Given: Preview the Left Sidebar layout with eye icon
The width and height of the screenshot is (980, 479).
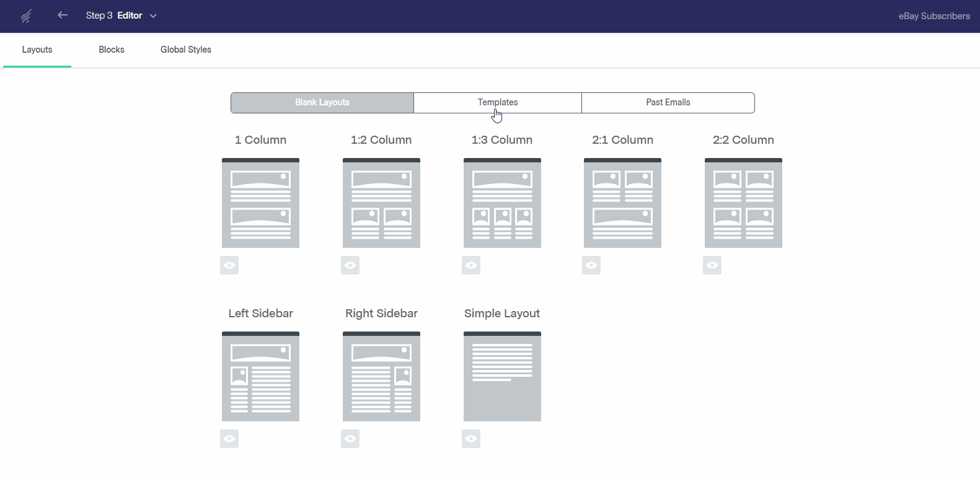Looking at the screenshot, I should tap(229, 439).
